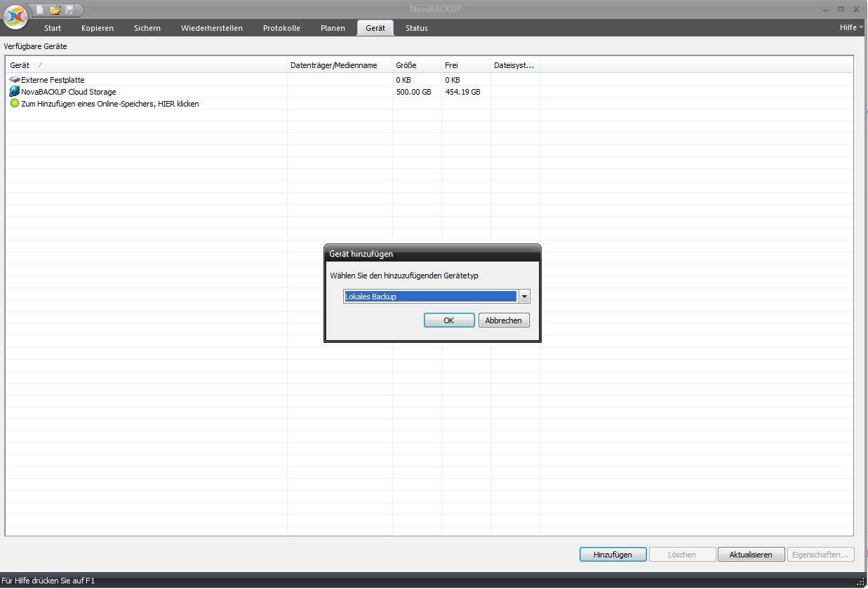Sort by the Dateisyst... column header
This screenshot has height=589, width=868.
[515, 65]
